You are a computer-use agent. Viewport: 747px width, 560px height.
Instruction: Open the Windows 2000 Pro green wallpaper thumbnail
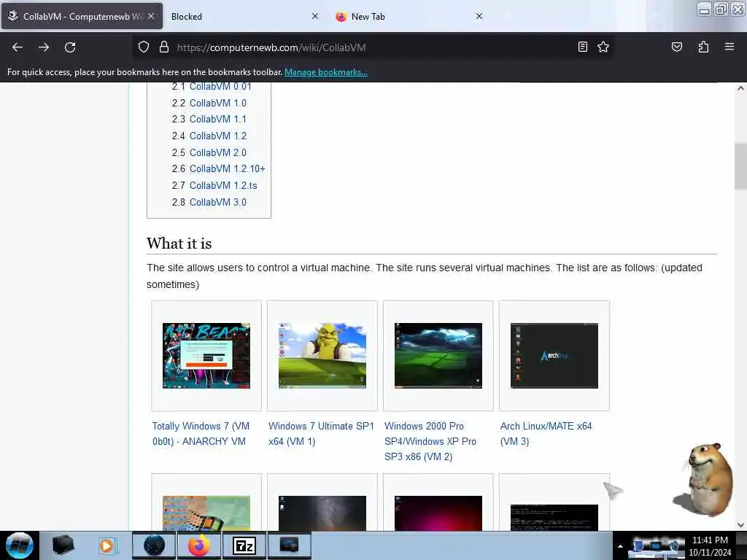tap(438, 356)
